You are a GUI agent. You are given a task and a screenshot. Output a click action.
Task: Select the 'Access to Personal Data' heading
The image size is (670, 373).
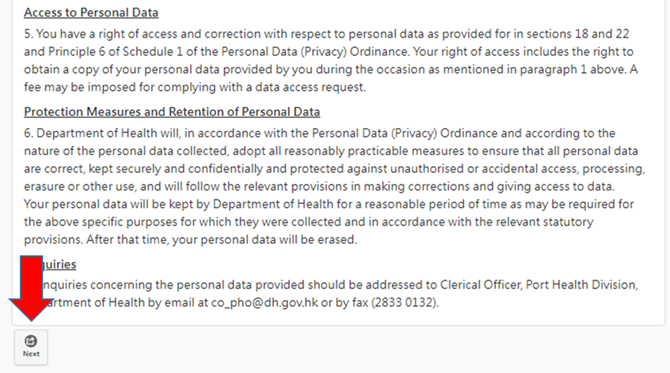pyautogui.click(x=91, y=12)
